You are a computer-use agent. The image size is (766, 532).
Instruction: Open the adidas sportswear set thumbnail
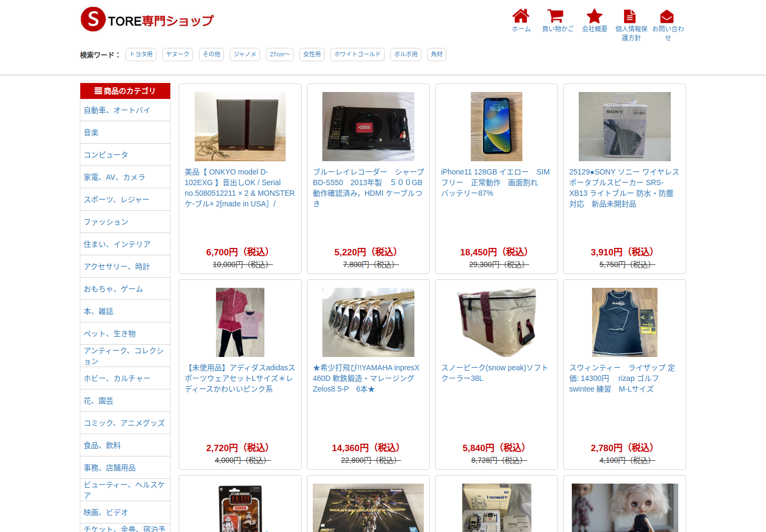pyautogui.click(x=240, y=322)
